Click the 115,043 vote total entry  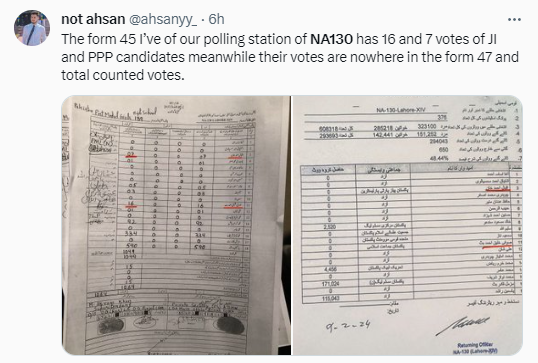pyautogui.click(x=330, y=298)
